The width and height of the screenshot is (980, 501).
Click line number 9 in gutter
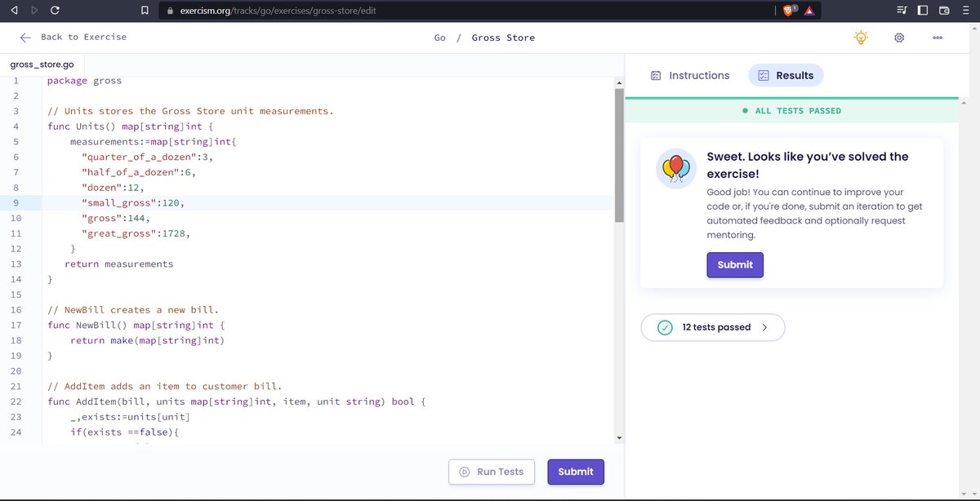[x=16, y=202]
